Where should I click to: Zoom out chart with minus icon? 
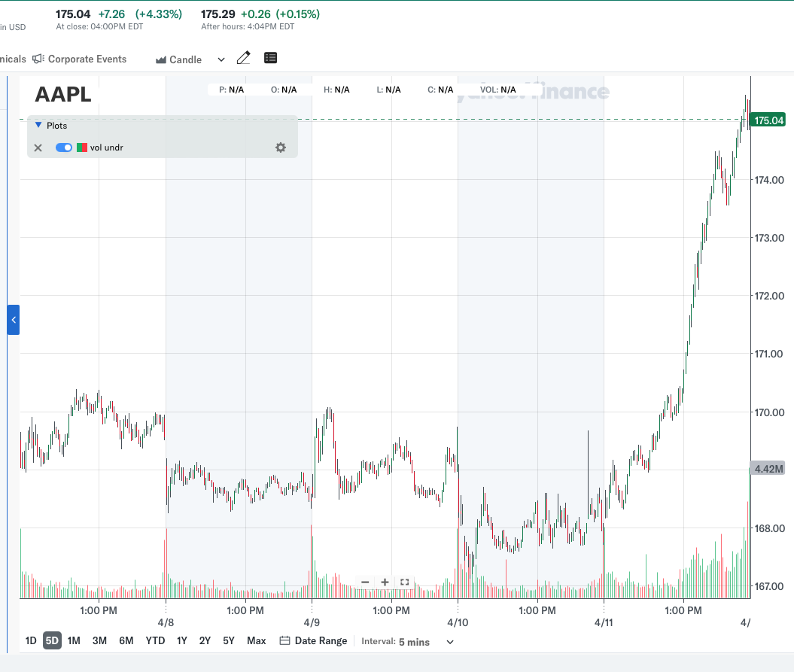click(365, 582)
